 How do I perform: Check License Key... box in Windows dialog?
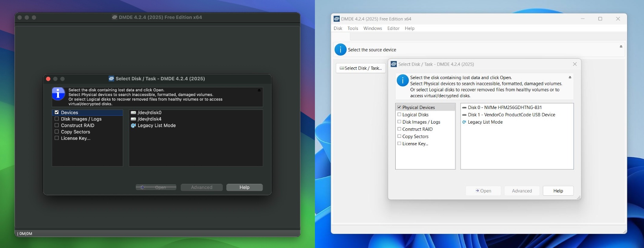(x=399, y=143)
